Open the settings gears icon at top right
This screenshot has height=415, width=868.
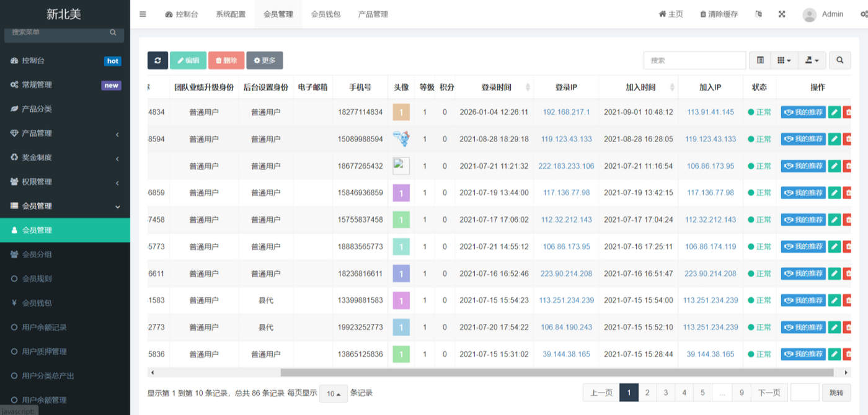pos(864,14)
